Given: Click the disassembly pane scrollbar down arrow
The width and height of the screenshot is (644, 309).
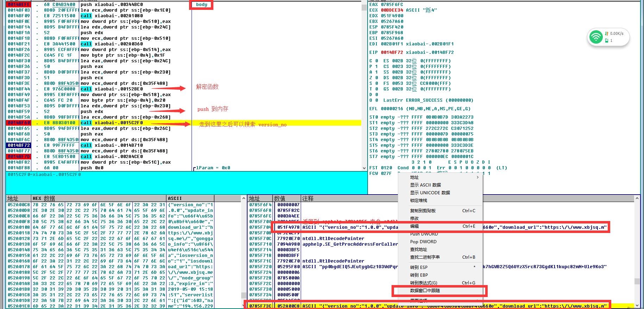Looking at the screenshot, I should coord(364,169).
